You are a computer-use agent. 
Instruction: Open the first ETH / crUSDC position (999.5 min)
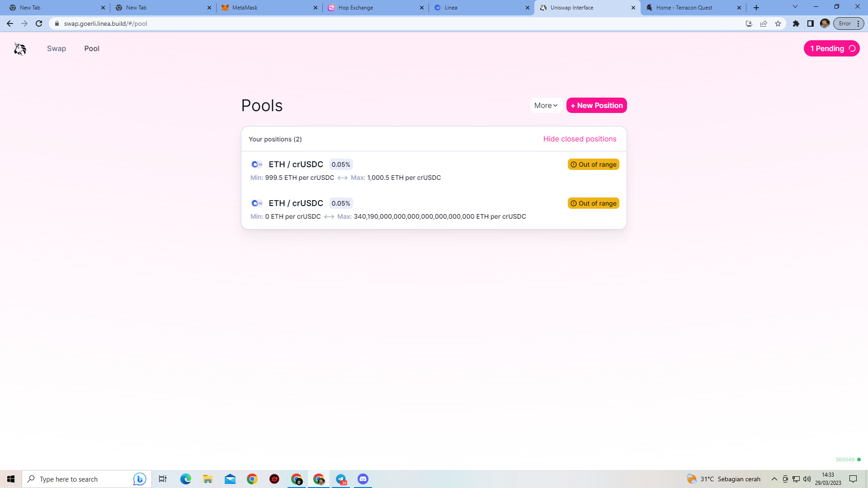[x=434, y=171]
